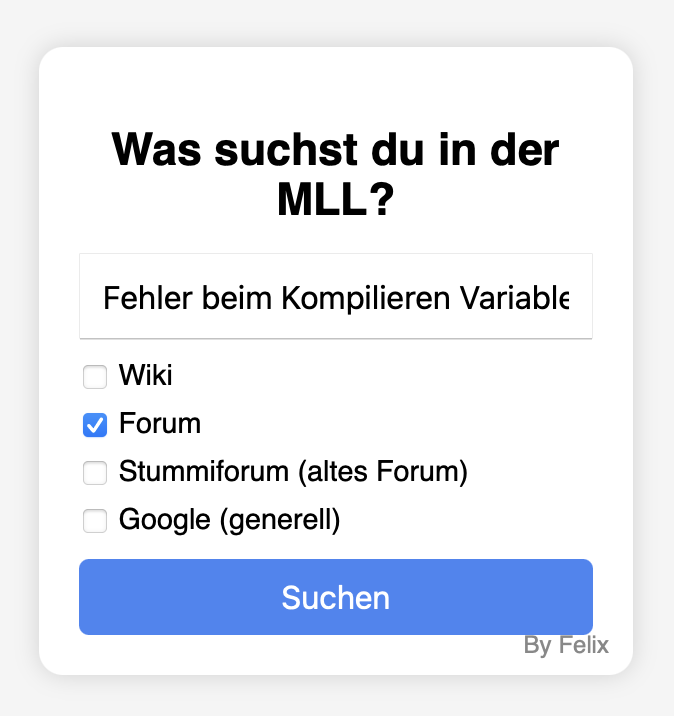Click the word "Google" in the last option
Viewport: 674px width, 716px height.
tap(157, 520)
